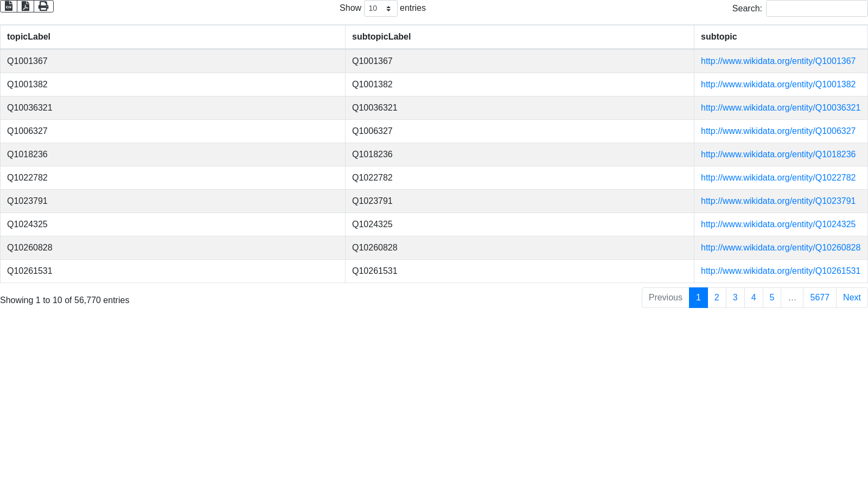
Task: Open the wikidata link for Q10036321
Action: click(780, 108)
